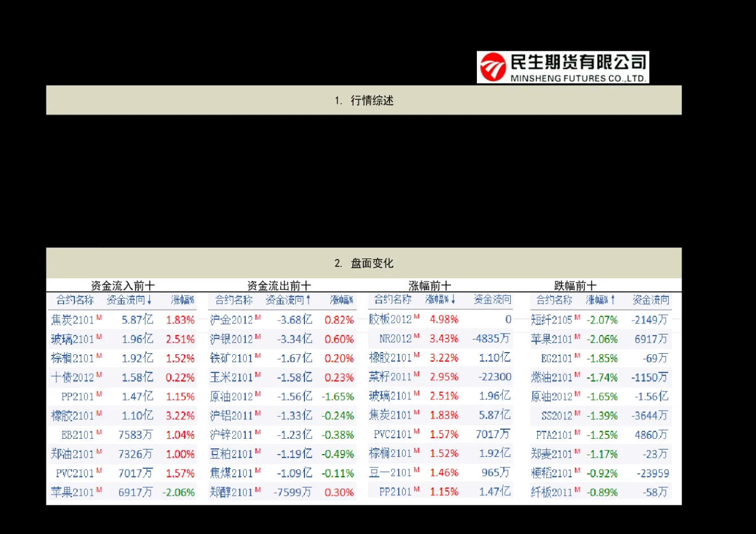Click the -7599万 outflow value
This screenshot has width=756, height=534.
[293, 492]
